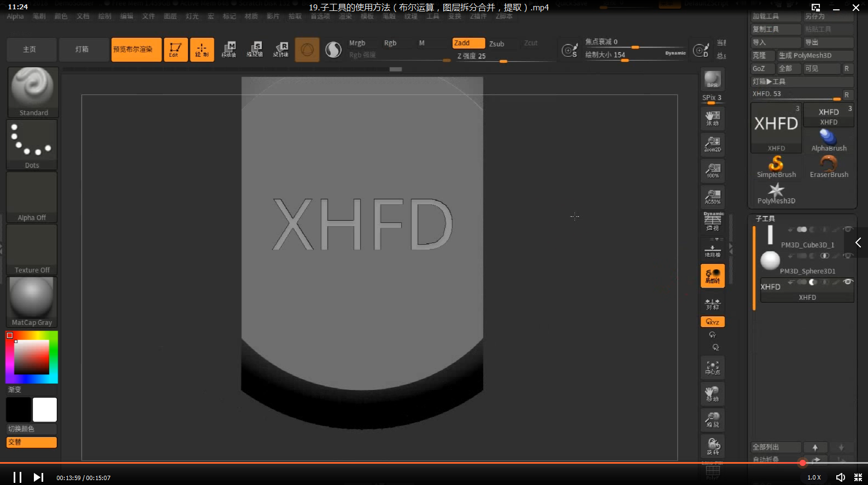Image resolution: width=868 pixels, height=485 pixels.
Task: Click the Gizmo 3D circle icon
Action: point(307,50)
